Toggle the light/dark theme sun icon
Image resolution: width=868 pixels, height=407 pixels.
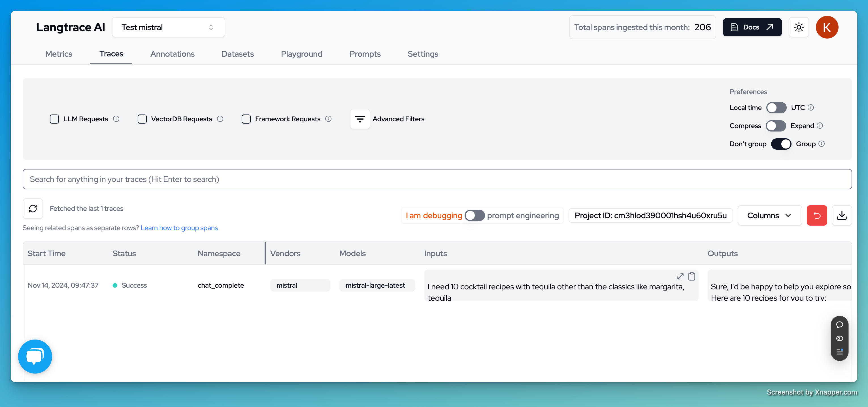(x=799, y=27)
